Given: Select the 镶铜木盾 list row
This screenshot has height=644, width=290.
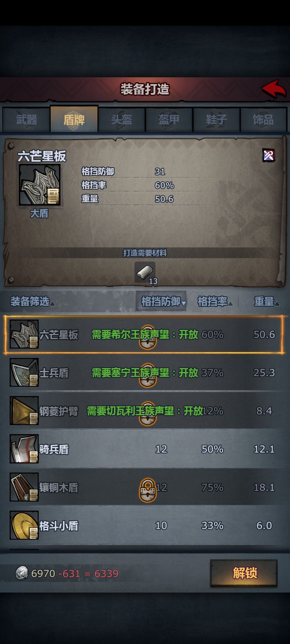Looking at the screenshot, I should pos(145,487).
